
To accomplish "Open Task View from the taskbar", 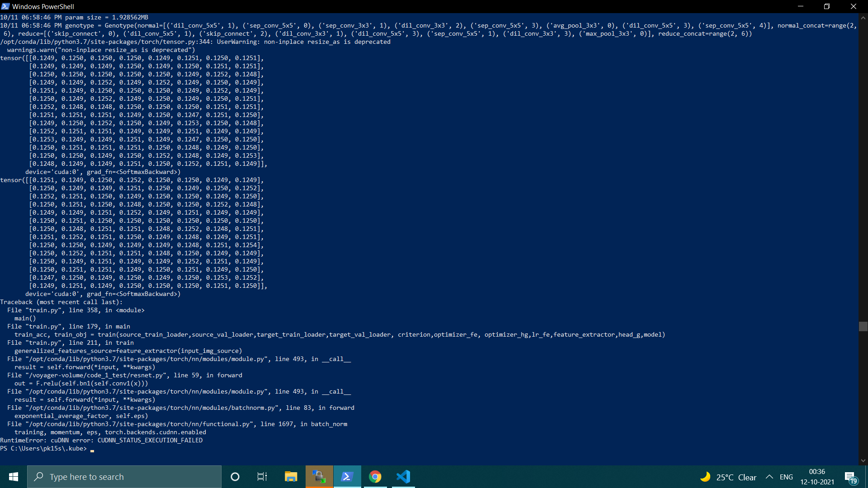I will point(262,477).
